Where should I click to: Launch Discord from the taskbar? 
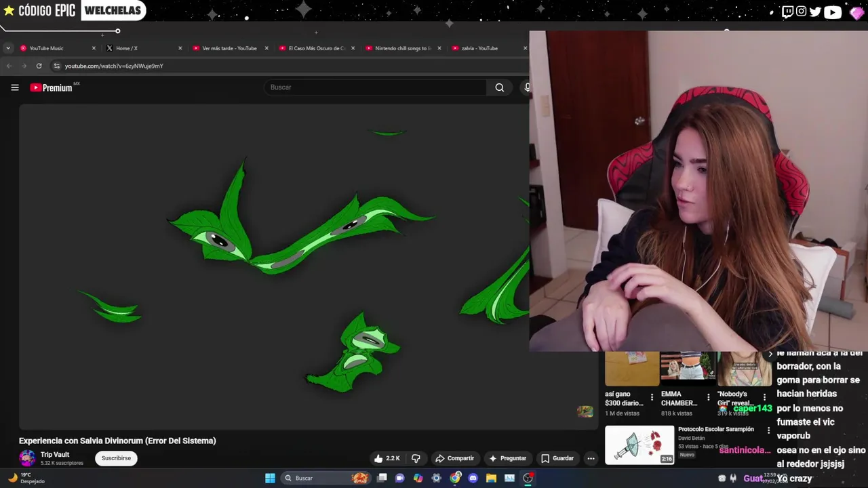[473, 478]
